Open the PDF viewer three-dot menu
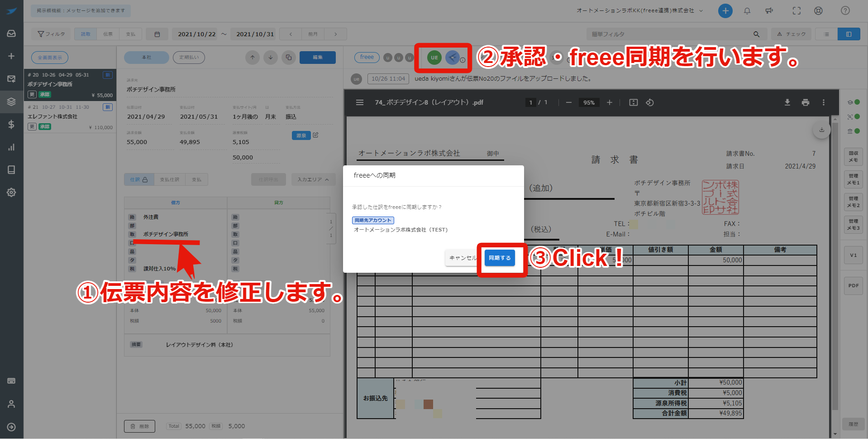 tap(824, 102)
